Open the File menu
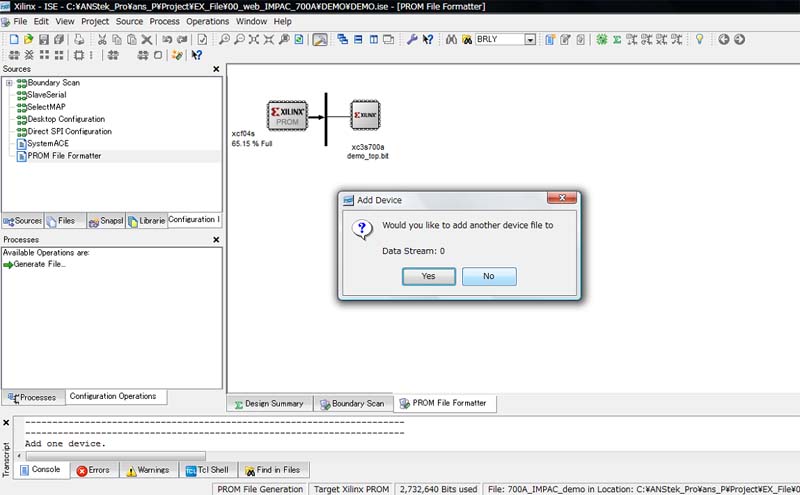800x495 pixels. pos(20,21)
